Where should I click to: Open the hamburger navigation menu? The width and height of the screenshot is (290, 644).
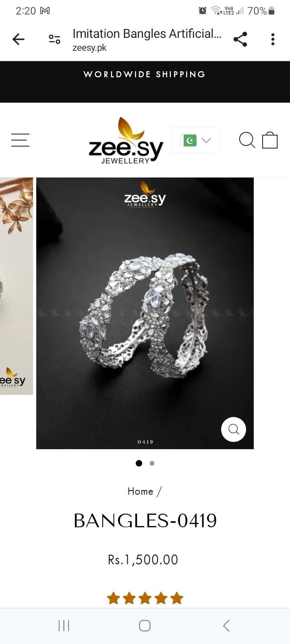20,140
